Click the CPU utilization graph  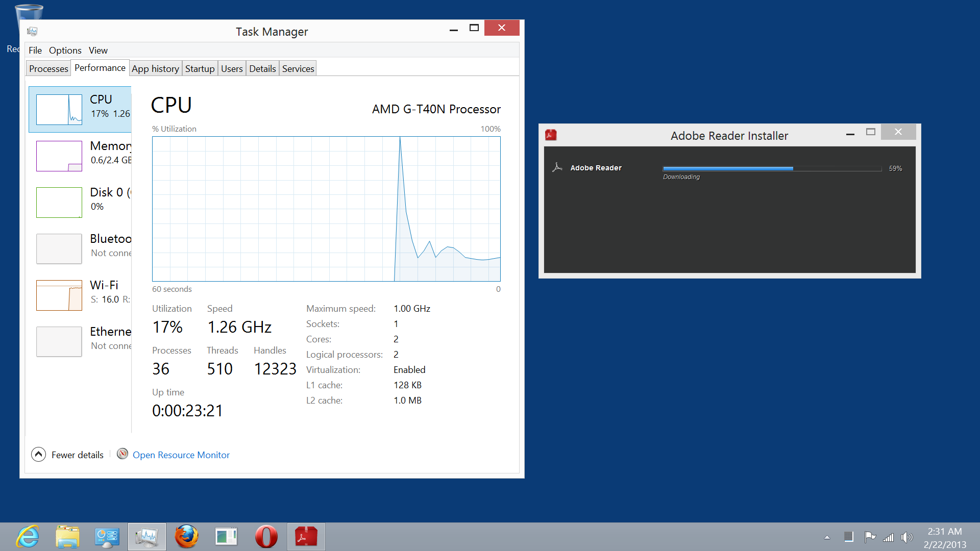click(x=326, y=209)
